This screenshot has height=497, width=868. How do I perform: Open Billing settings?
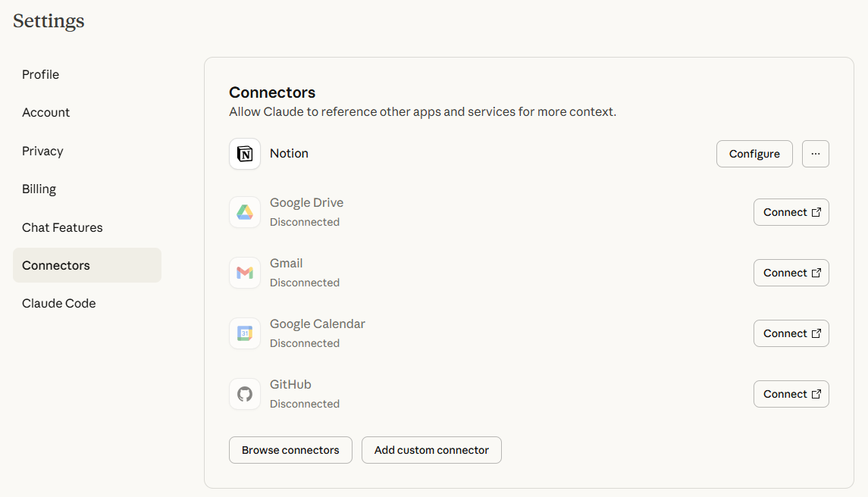pyautogui.click(x=39, y=189)
